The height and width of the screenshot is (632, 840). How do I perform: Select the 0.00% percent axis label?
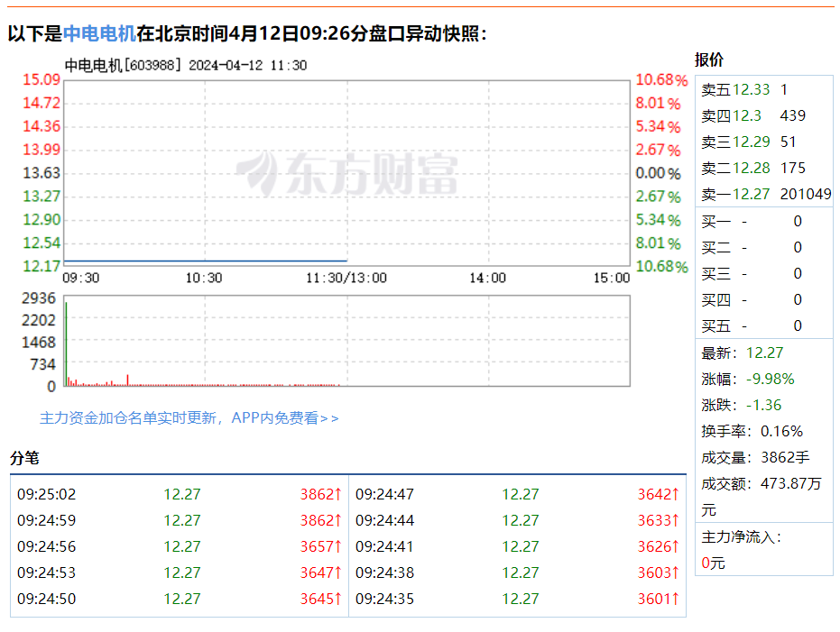pos(658,173)
